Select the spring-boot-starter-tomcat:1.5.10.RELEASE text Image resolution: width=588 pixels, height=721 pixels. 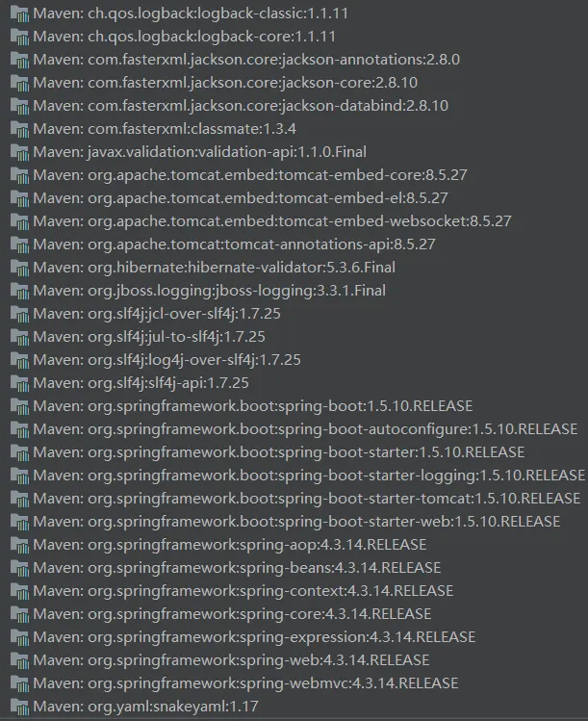coord(307,499)
